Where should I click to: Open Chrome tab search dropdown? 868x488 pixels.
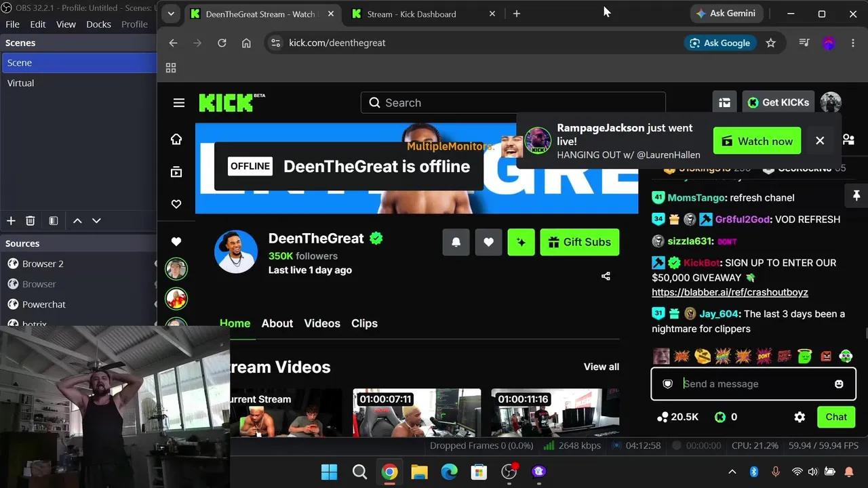coord(171,14)
